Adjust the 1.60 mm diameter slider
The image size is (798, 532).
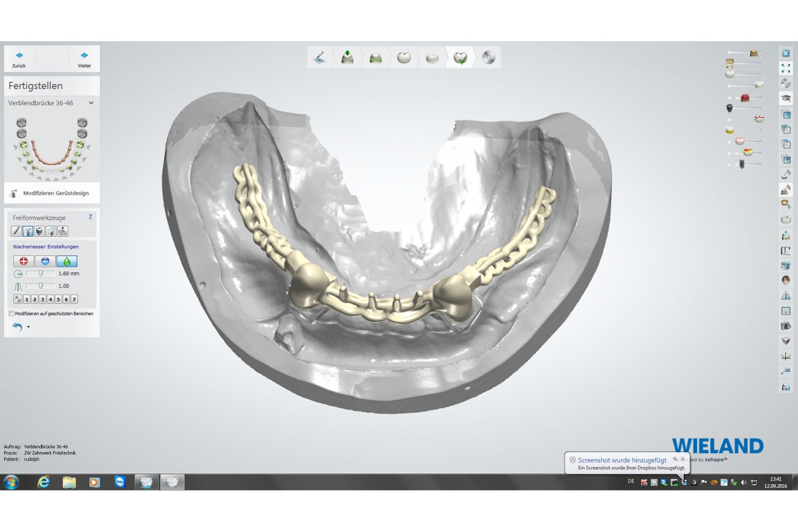click(x=41, y=273)
